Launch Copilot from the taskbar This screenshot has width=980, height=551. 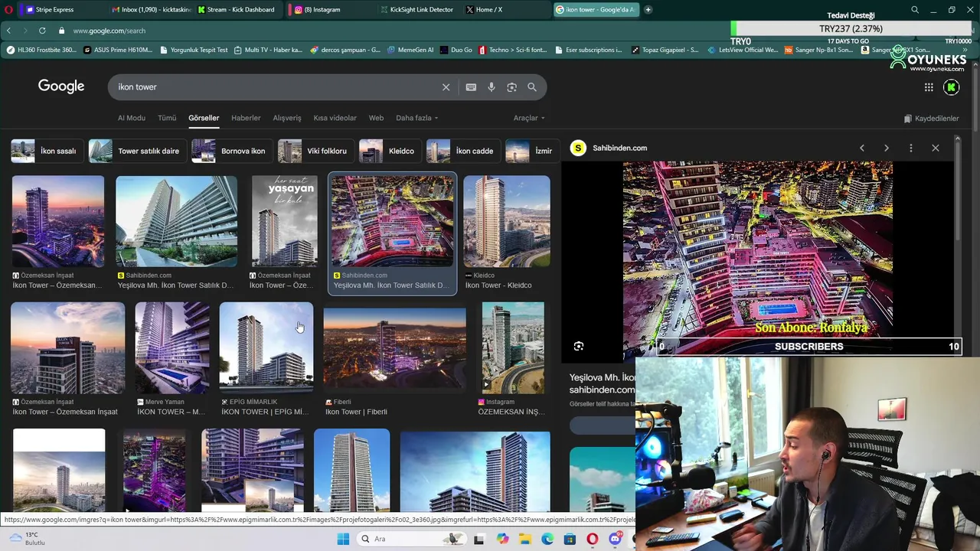click(x=502, y=539)
